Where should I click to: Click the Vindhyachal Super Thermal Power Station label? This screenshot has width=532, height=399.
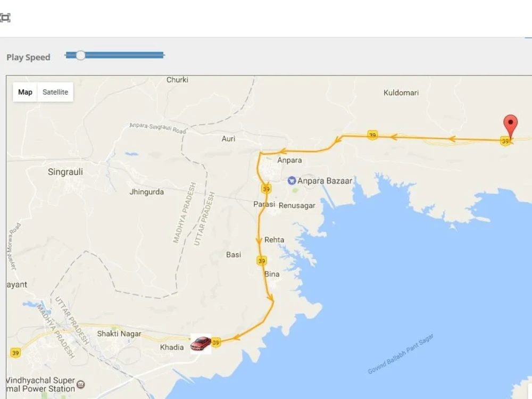point(41,385)
